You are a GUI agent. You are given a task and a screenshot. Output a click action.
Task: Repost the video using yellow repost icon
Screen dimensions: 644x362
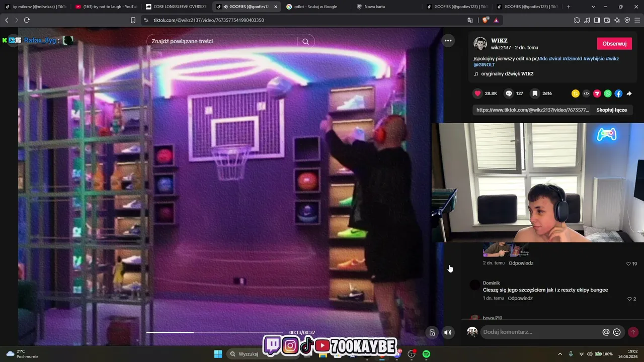tap(576, 94)
